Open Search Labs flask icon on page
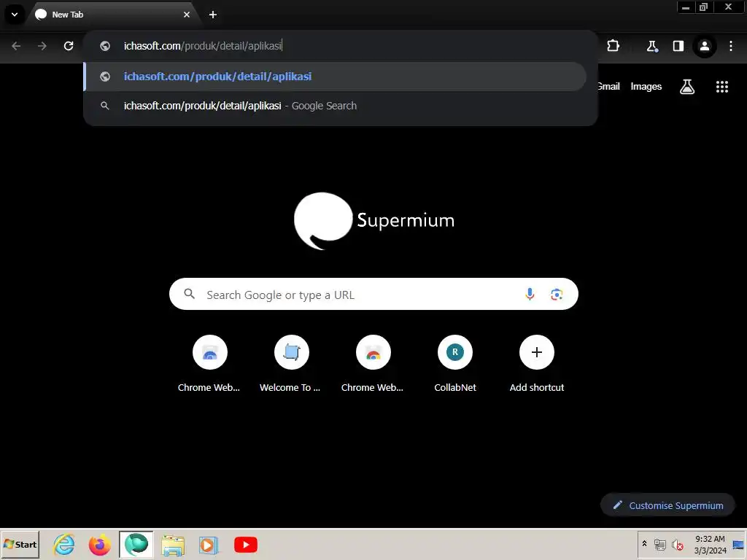Viewport: 747px width, 560px height. [x=687, y=87]
